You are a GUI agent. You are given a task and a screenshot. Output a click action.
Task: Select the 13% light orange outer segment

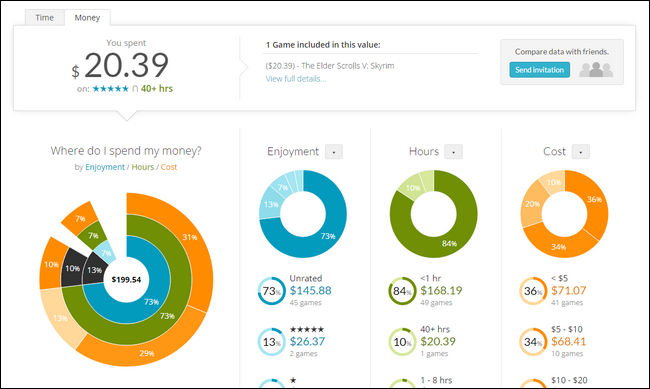point(60,318)
